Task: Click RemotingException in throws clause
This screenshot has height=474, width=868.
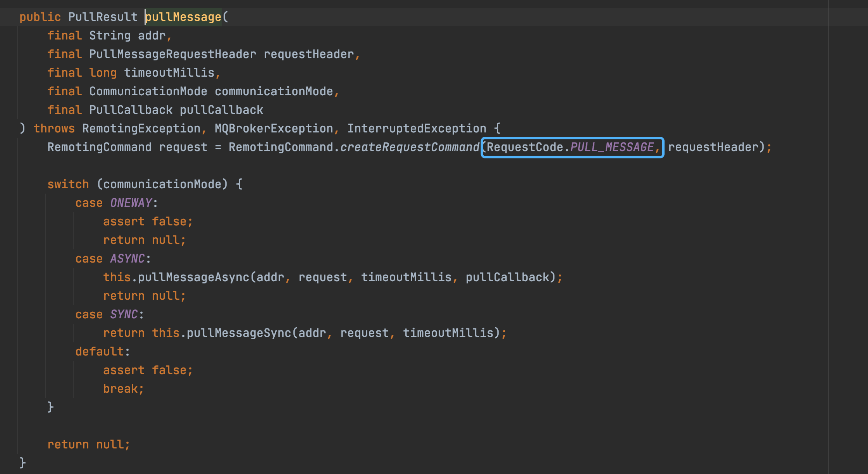Action: point(141,129)
